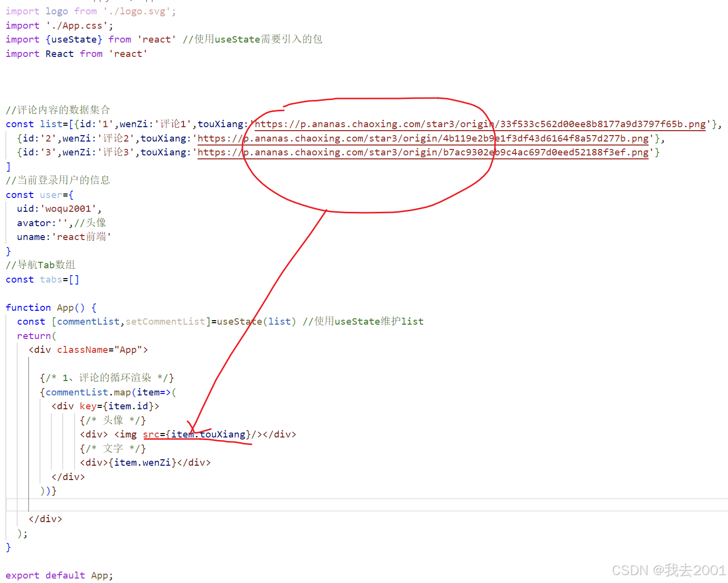Select the import './App.css' statement
Screen dimensions: 728x583
pos(58,25)
